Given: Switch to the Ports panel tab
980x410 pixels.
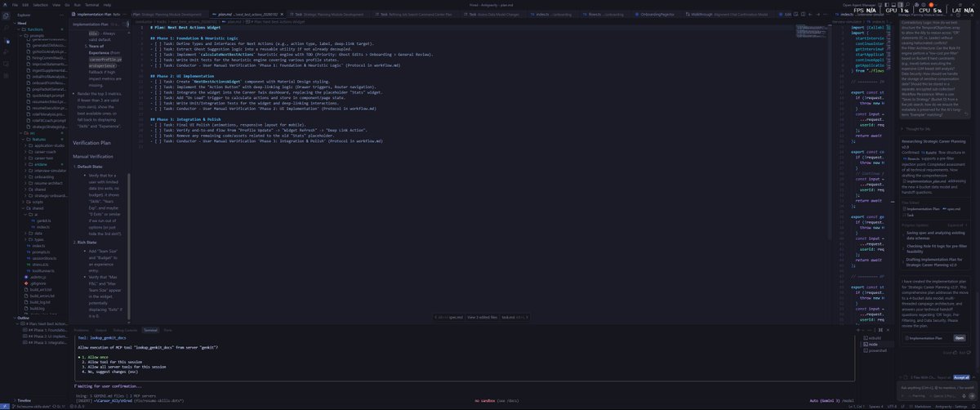Looking at the screenshot, I should [x=167, y=330].
